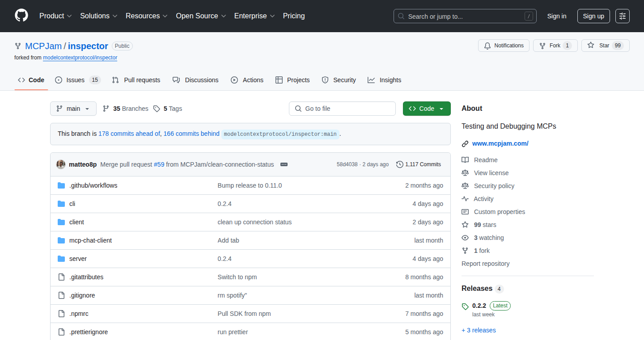Expand the Solutions menu
Screen dimensions: 644x340
[x=99, y=16]
